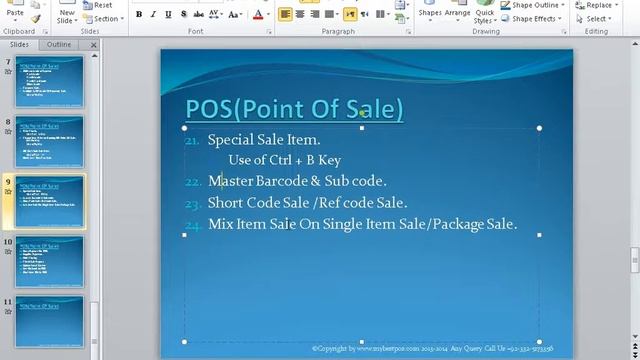Image resolution: width=640 pixels, height=360 pixels.
Task: Switch to the Slides tab
Action: [19, 44]
